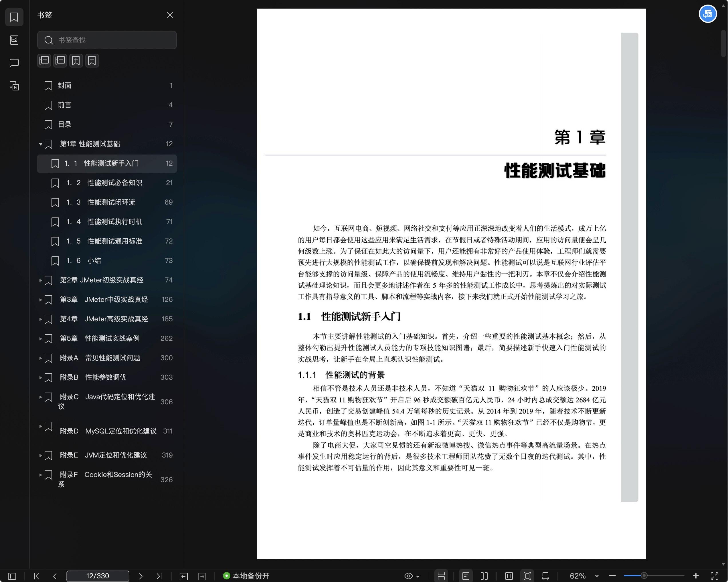Select bookmark 1.1 性能测试新手入门
The height and width of the screenshot is (582, 728).
(107, 163)
